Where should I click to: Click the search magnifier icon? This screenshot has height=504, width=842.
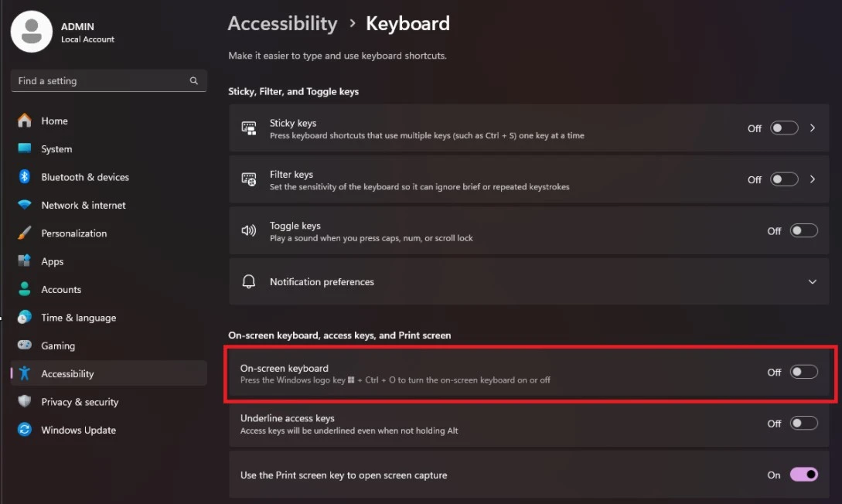tap(194, 80)
